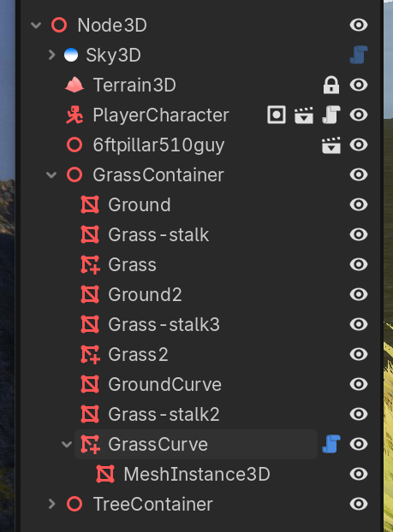Open the script attached to Sky3D
The height and width of the screenshot is (532, 393).
click(359, 55)
